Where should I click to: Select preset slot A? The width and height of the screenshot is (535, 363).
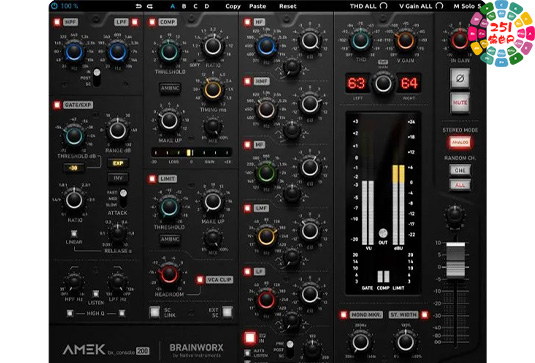coord(173,6)
